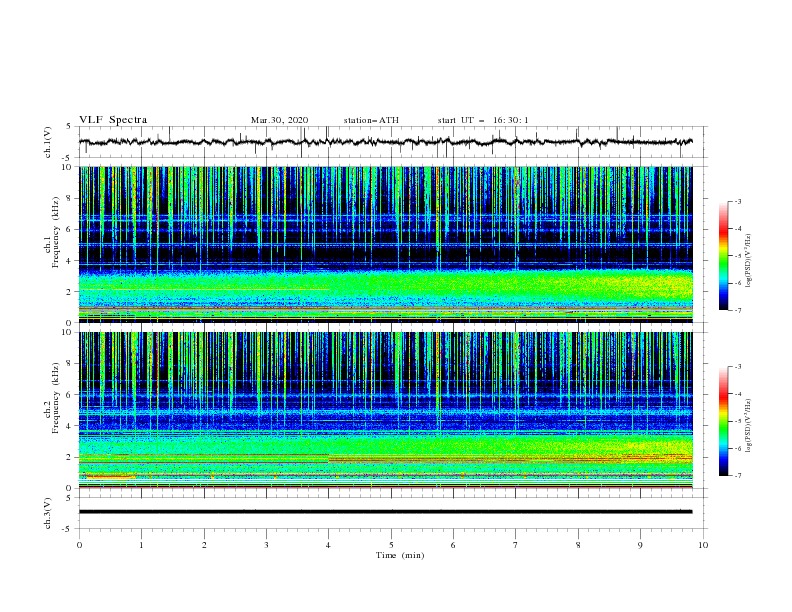
Task: Click the time axis tick label "9"
Action: point(640,545)
